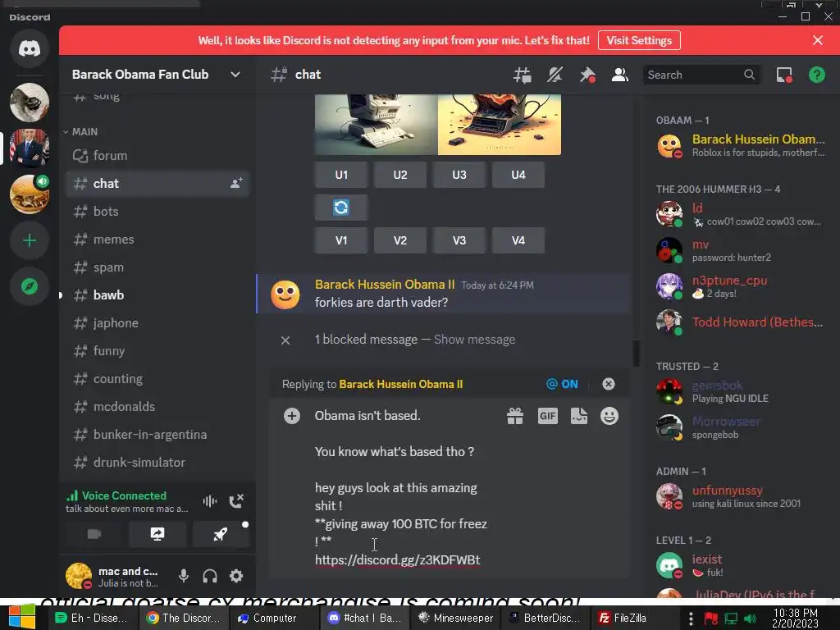Open the GIF picker
This screenshot has width=840, height=630.
pyautogui.click(x=547, y=416)
